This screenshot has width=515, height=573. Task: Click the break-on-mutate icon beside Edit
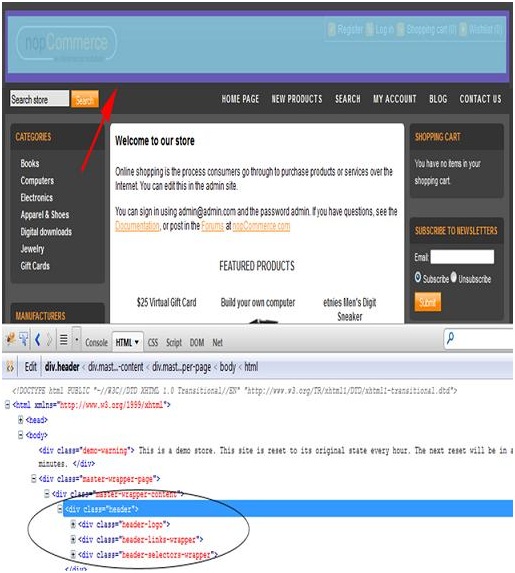[10, 366]
